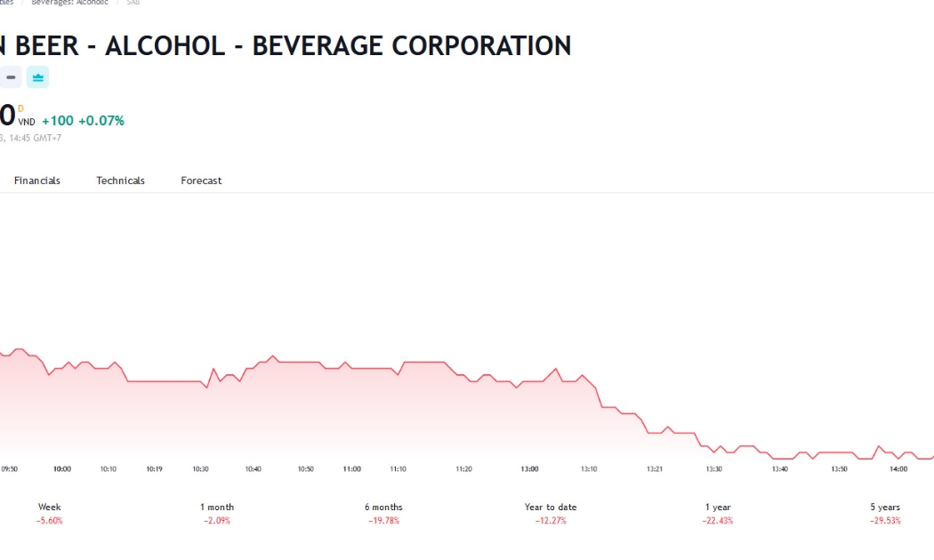Click the 14:45 GMT+7 timestamp
This screenshot has width=934, height=560.
36,138
